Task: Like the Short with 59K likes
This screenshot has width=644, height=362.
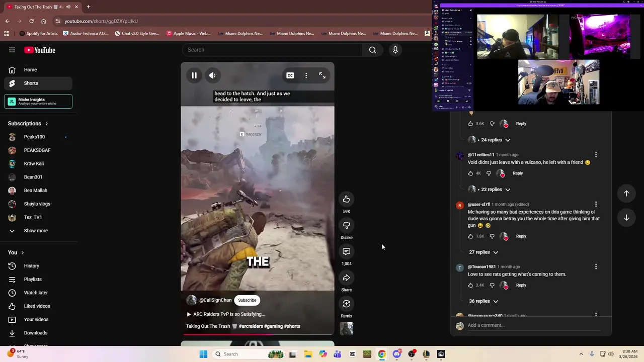Action: tap(346, 199)
